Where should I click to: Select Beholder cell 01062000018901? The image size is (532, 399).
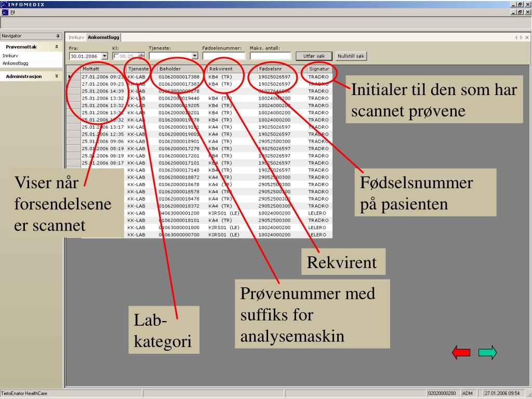coord(179,141)
